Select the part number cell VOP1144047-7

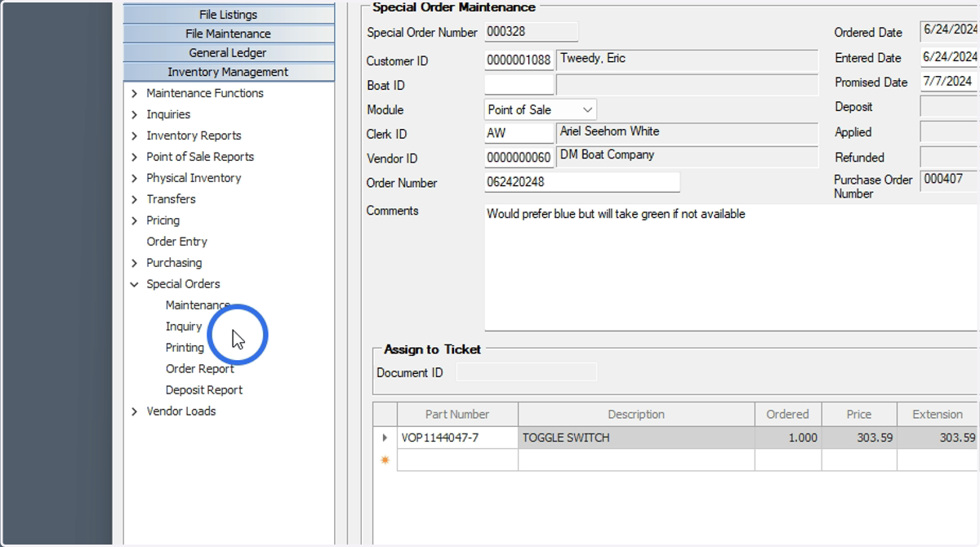coord(457,438)
